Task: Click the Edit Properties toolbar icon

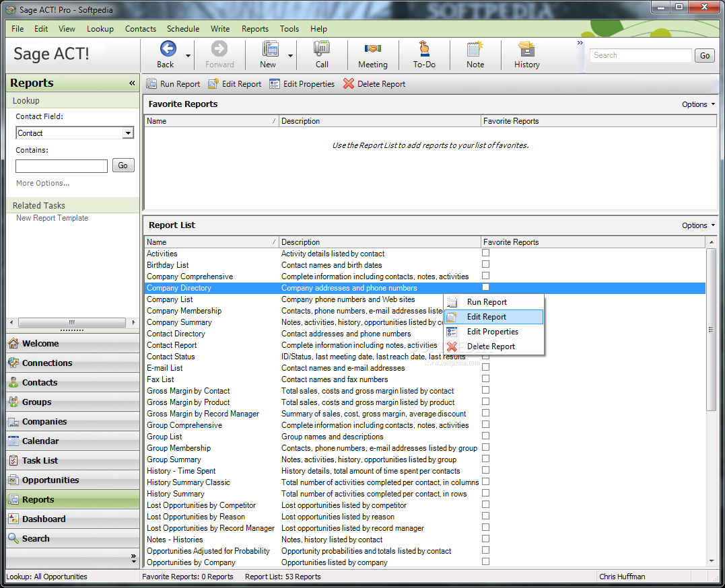Action: click(275, 83)
